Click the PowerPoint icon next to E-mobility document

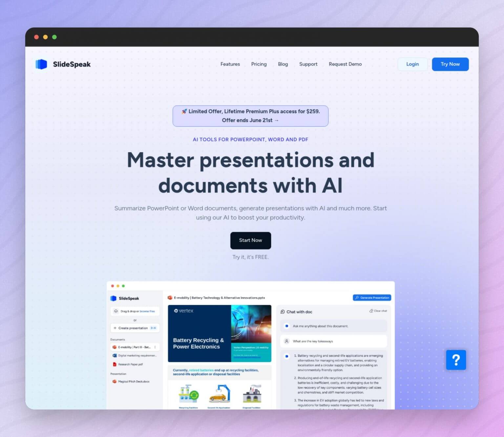(115, 347)
